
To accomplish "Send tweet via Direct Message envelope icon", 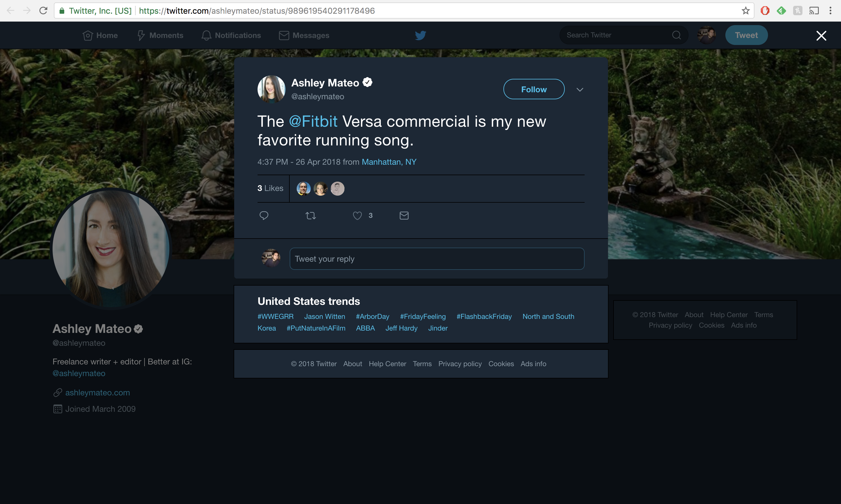I will (x=404, y=216).
